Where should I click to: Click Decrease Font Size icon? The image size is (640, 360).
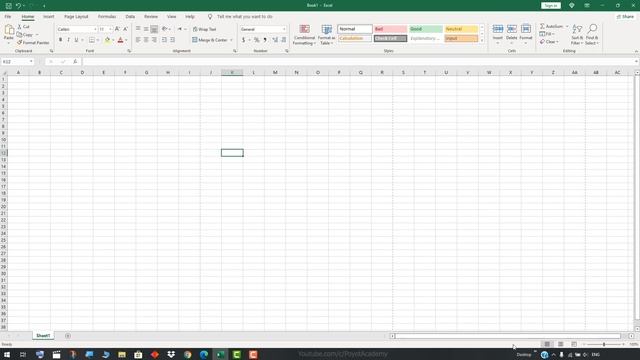[x=125, y=29]
